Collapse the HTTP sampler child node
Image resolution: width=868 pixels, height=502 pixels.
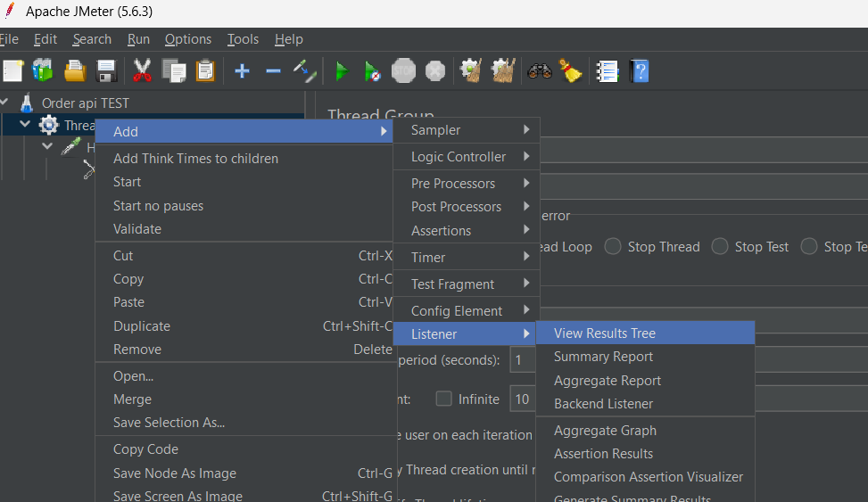(47, 146)
